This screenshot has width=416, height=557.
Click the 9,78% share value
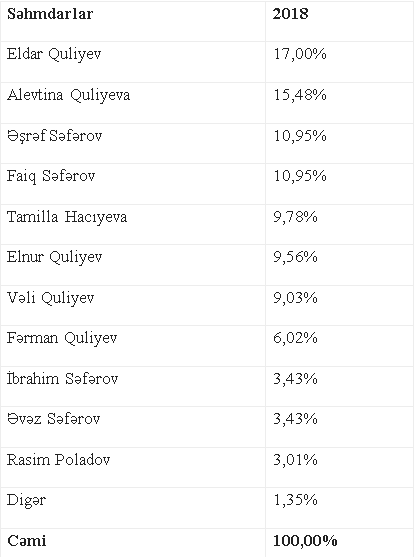[x=295, y=217]
